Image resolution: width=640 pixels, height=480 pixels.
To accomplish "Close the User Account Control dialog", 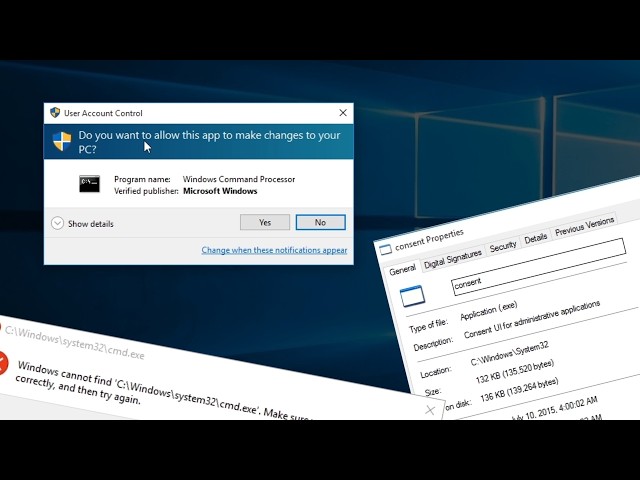I will pyautogui.click(x=343, y=113).
